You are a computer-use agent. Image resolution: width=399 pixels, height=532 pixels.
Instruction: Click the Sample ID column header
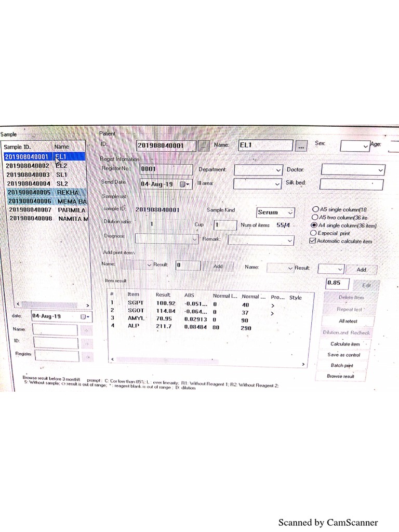(x=17, y=147)
